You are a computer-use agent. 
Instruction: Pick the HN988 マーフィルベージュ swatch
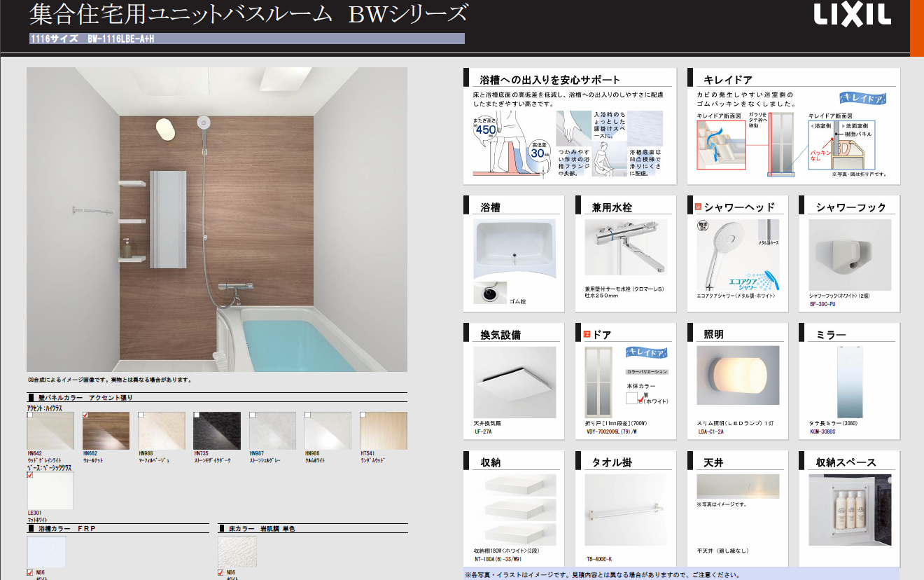pos(162,431)
